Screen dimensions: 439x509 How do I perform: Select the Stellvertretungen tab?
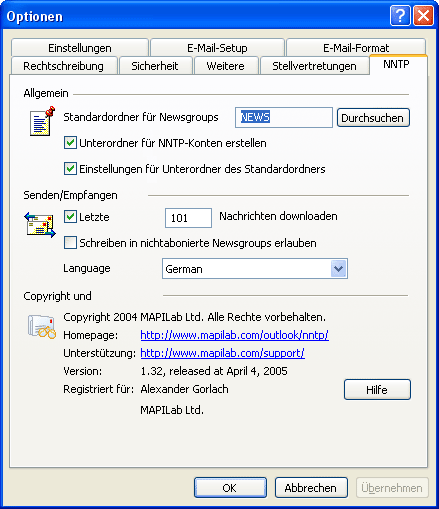click(314, 66)
